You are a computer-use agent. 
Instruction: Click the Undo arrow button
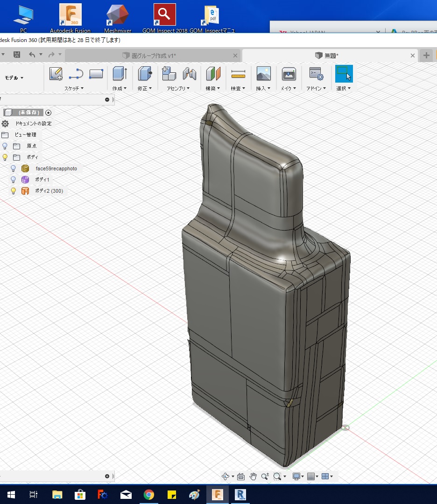(x=32, y=55)
